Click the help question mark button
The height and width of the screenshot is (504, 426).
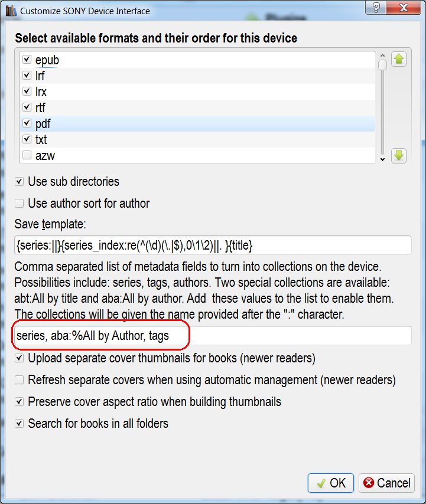[376, 7]
